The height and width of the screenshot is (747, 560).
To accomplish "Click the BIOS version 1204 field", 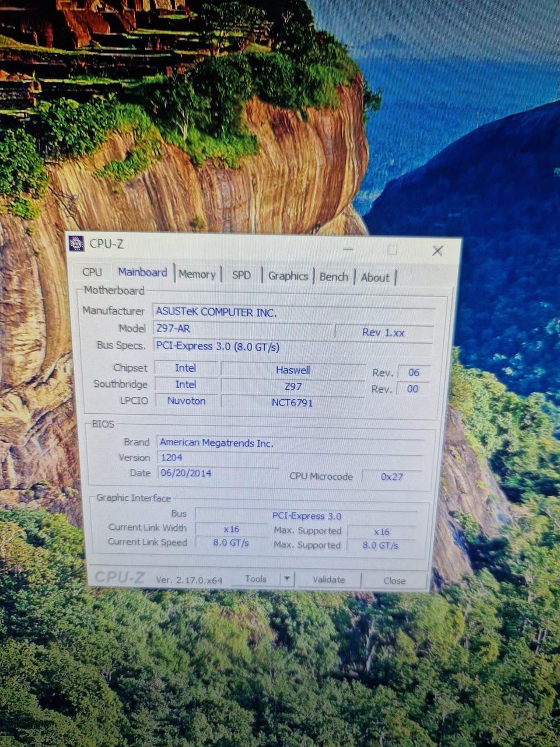I will tap(290, 458).
